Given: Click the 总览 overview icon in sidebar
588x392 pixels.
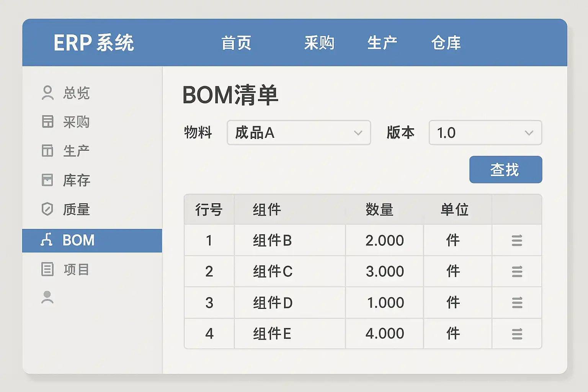Looking at the screenshot, I should (47, 92).
